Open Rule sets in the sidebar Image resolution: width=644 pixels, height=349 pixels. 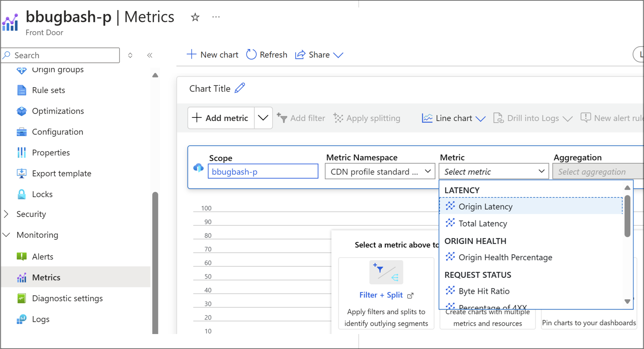click(x=48, y=90)
